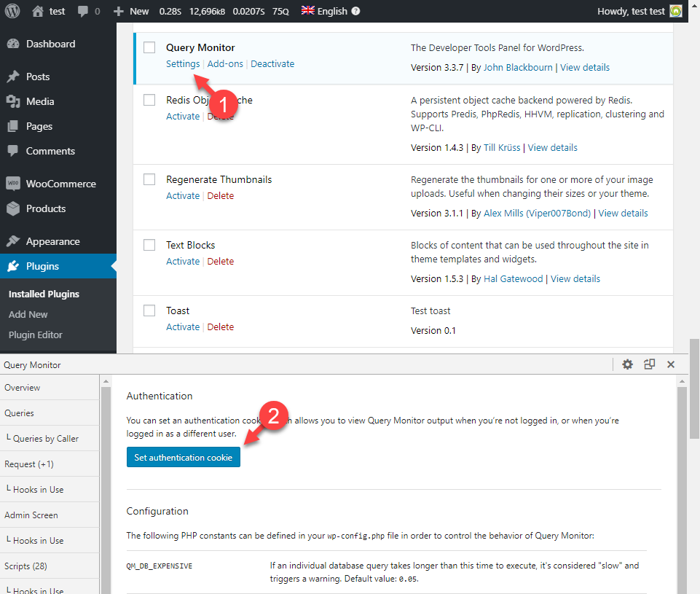
Task: Tick the Redis Object Cache checkbox
Action: [149, 100]
